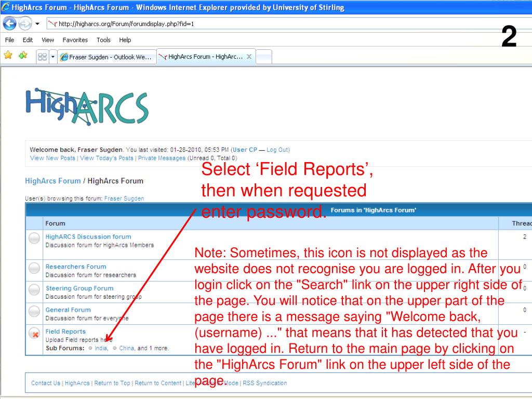Viewport: 532px width, 399px height.
Task: Click the Log Out link
Action: (x=277, y=150)
